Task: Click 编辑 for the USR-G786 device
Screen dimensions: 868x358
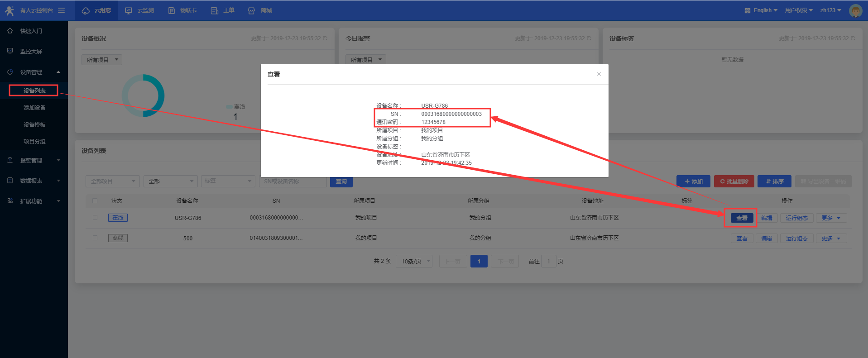Action: (767, 218)
